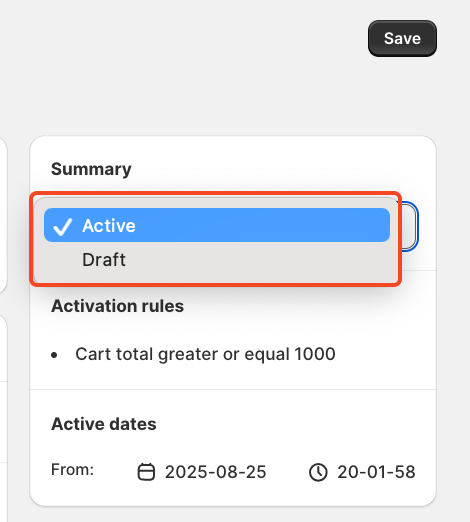
Task: Click the clock icon before 20-01-58
Action: click(x=318, y=472)
